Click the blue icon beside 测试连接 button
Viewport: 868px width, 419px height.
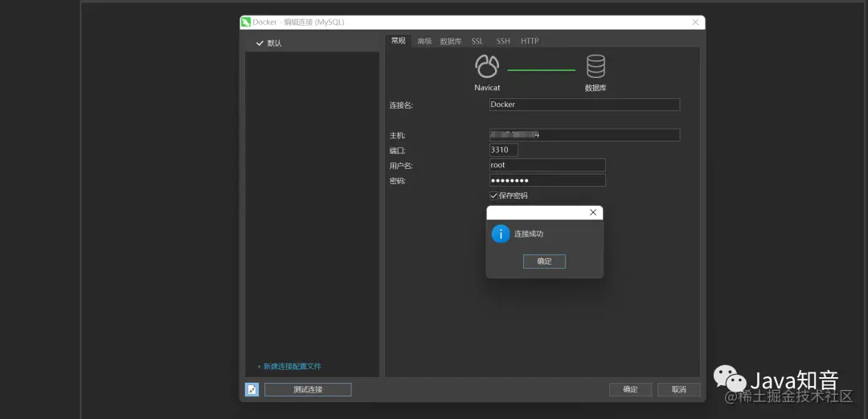click(x=252, y=389)
